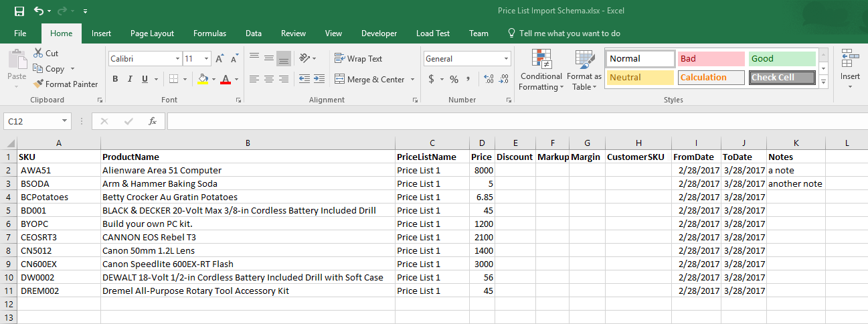
Task: Click the Percent Style icon
Action: tap(454, 79)
